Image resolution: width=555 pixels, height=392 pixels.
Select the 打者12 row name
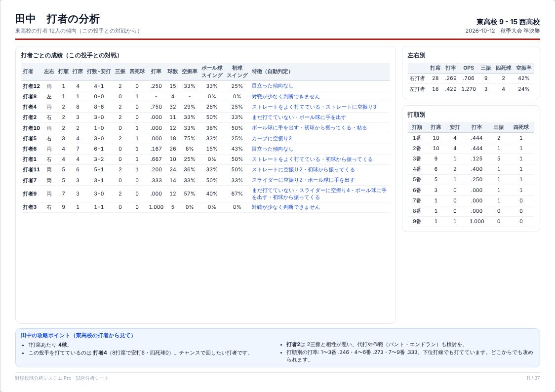click(x=32, y=86)
